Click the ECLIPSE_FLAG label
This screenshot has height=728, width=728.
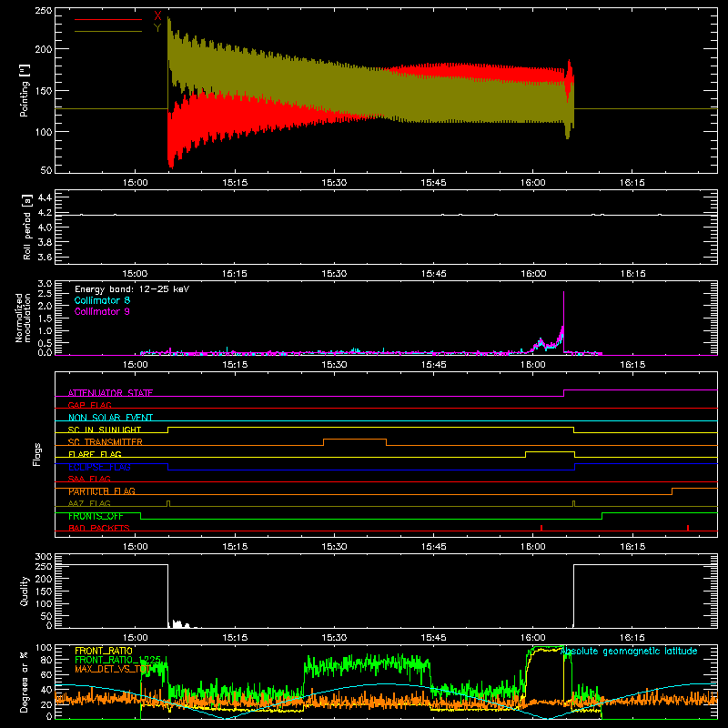click(x=99, y=467)
